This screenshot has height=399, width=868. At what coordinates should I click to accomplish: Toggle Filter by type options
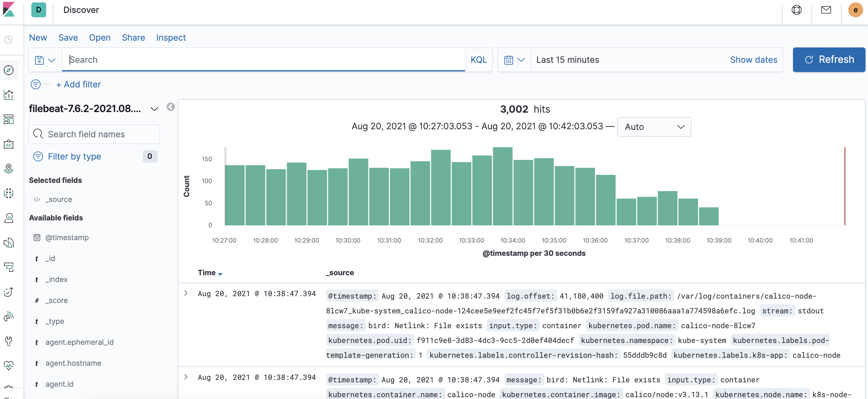[74, 156]
